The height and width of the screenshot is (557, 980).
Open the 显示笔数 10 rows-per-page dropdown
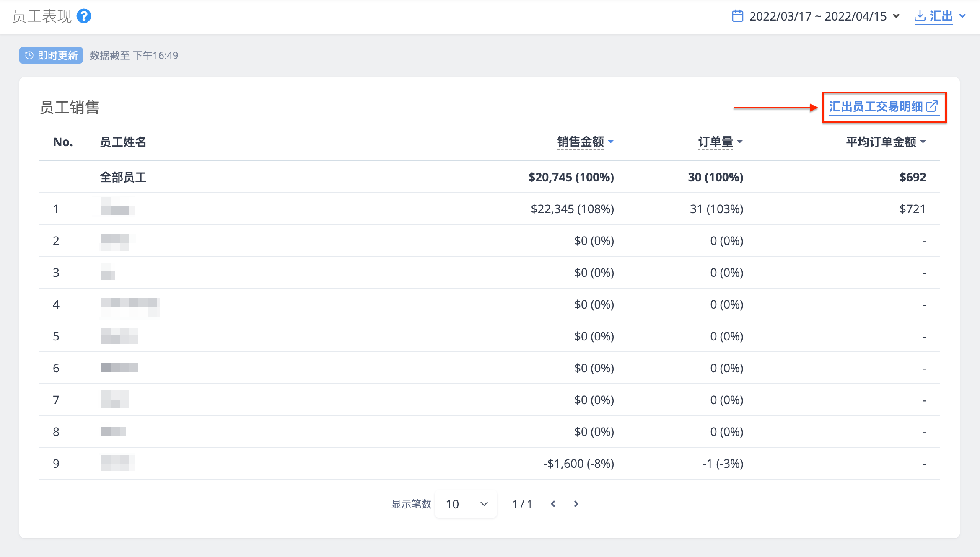click(466, 504)
